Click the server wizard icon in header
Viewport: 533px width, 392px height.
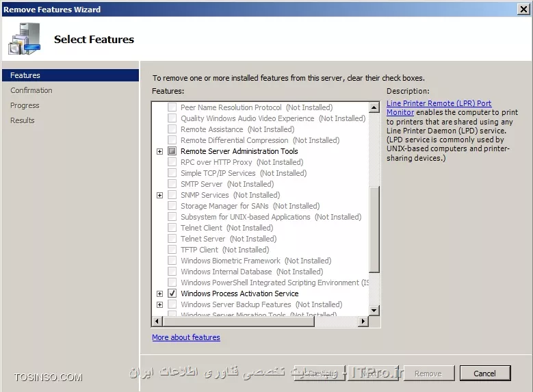25,38
